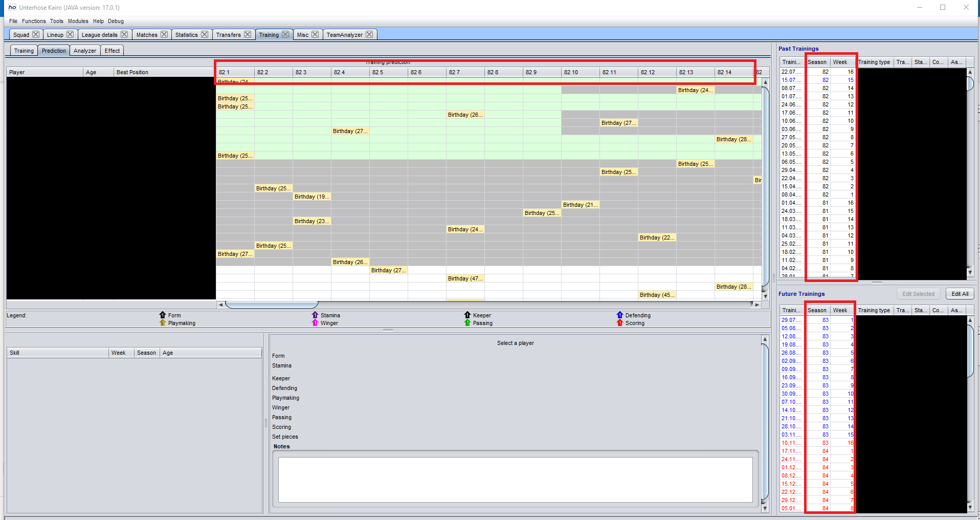The height and width of the screenshot is (520, 980).
Task: Close the TeamAnalyzer tab
Action: coord(369,34)
